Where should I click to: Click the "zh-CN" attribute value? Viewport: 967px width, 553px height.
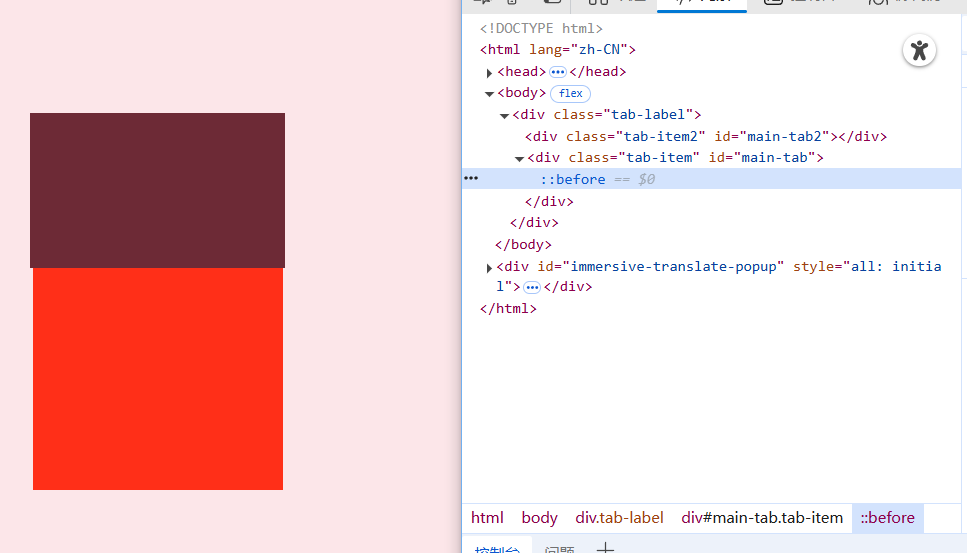[599, 49]
